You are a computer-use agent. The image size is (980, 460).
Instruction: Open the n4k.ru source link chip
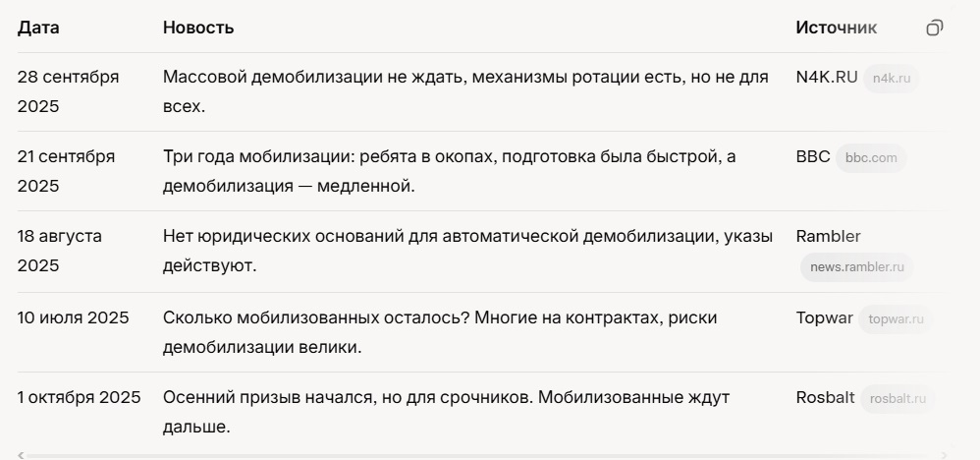pos(891,79)
